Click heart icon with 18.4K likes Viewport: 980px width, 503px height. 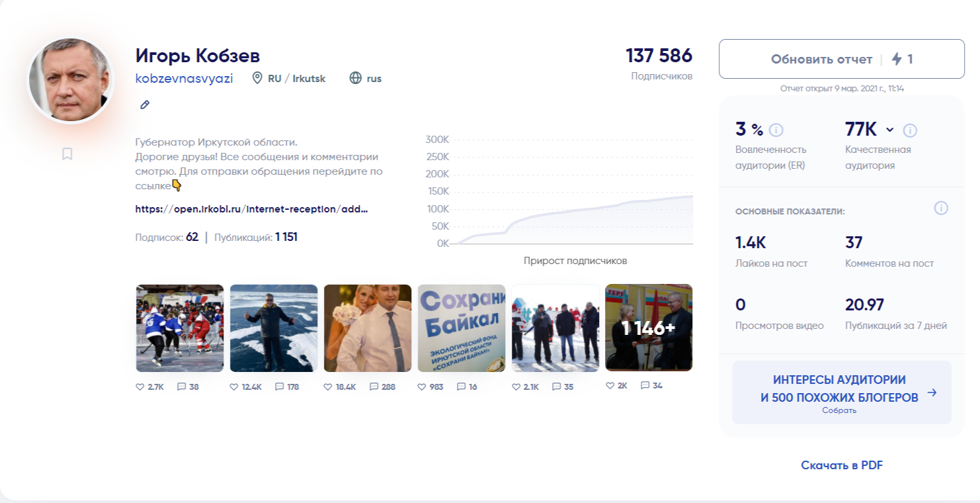point(327,387)
